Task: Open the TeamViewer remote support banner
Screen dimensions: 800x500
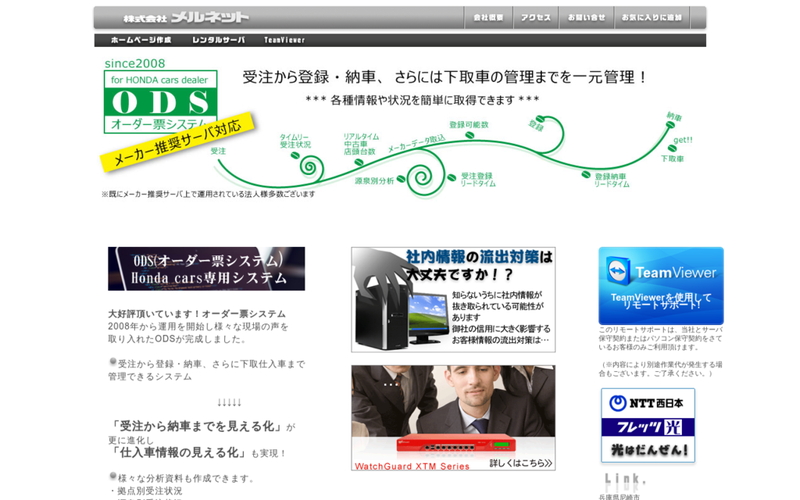Action: point(661,286)
